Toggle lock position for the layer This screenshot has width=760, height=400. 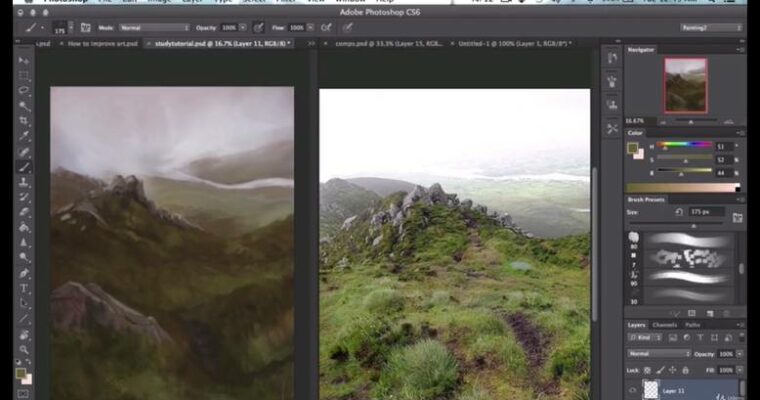[x=672, y=370]
